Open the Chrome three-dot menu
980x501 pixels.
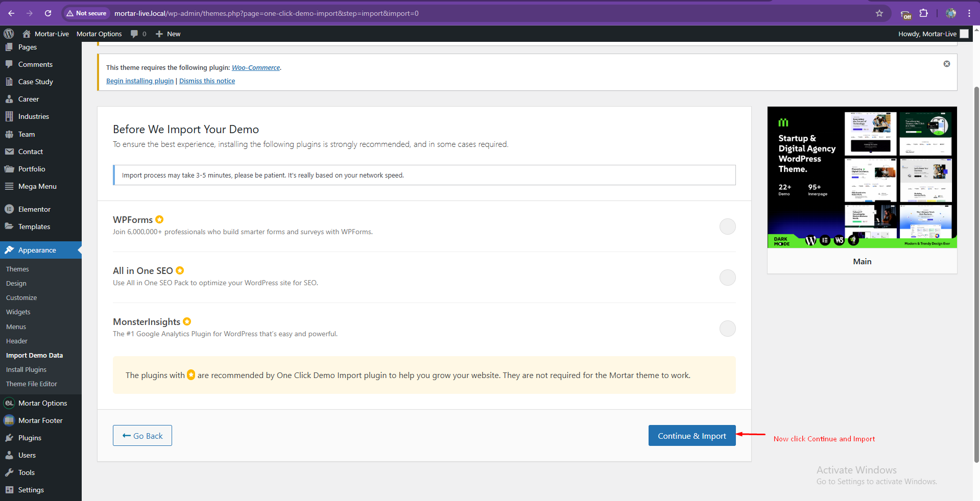[969, 13]
